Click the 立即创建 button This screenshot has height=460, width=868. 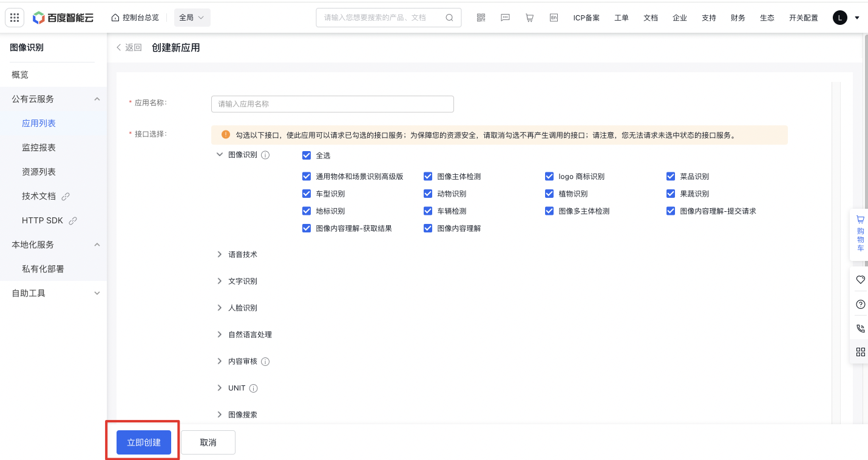pos(144,442)
